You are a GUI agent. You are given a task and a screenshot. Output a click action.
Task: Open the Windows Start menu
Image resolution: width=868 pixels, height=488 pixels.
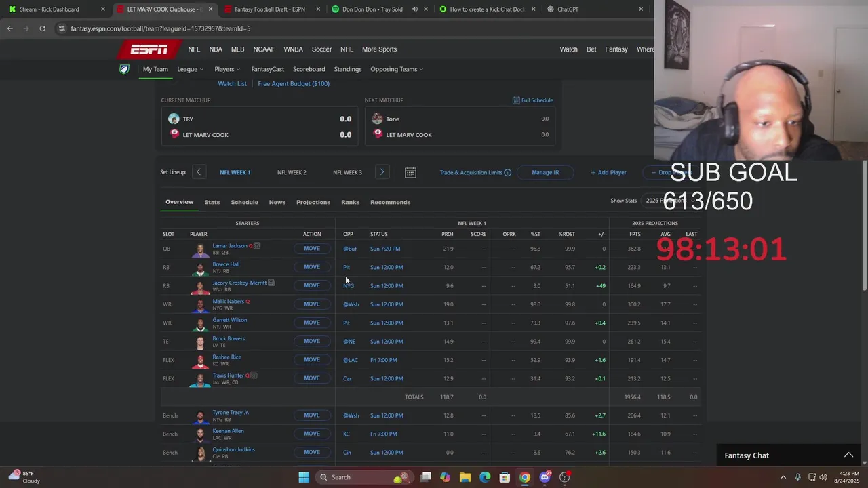(304, 477)
